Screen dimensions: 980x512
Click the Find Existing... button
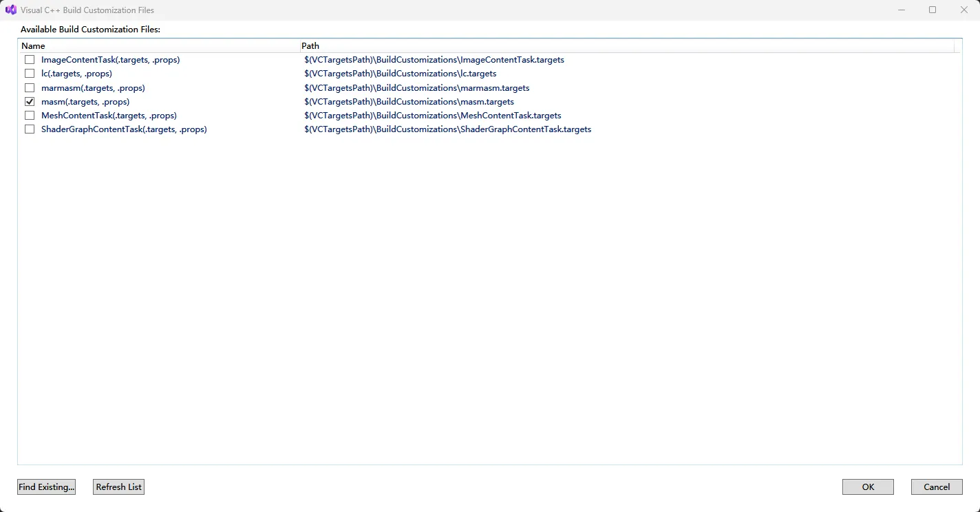pos(46,487)
